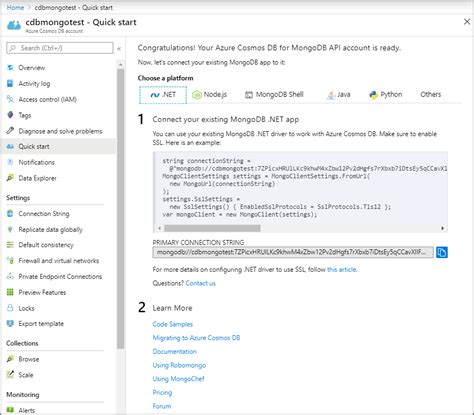Viewport: 474px width, 415px height.
Task: Select the MongoDB Shell platform tab
Action: [274, 95]
